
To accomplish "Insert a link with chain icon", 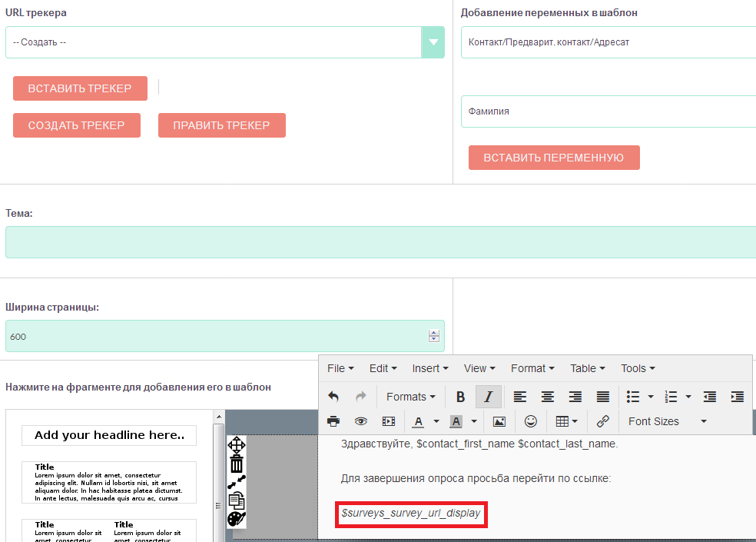I will (602, 421).
